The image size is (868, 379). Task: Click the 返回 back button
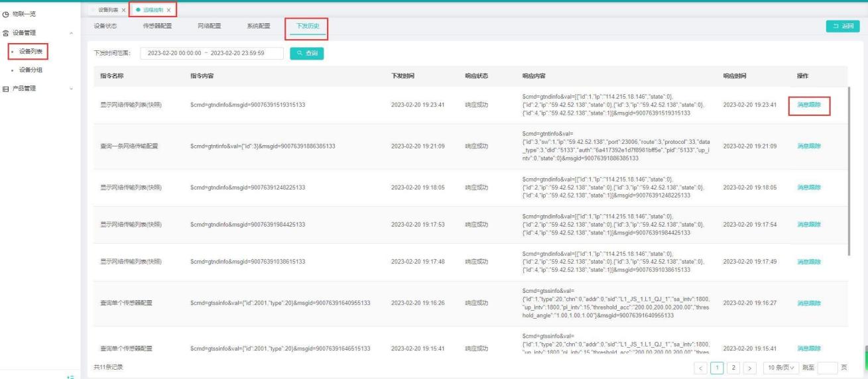tap(842, 26)
